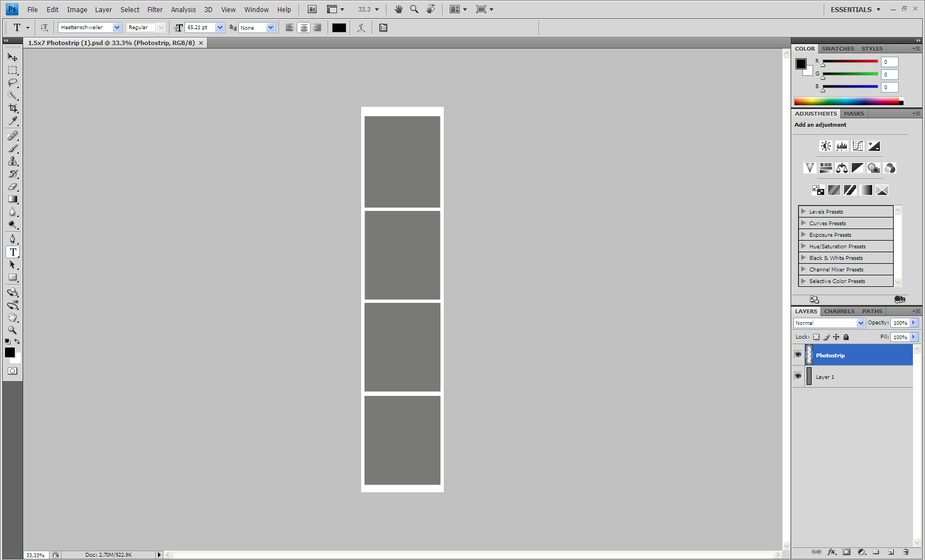925x560 pixels.
Task: Open the font size dropdown
Action: [220, 28]
